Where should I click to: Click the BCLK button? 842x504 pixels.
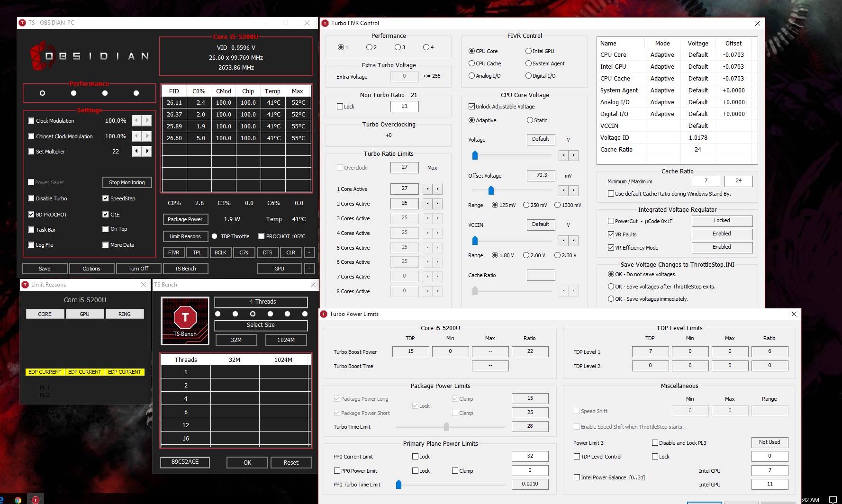pyautogui.click(x=220, y=252)
